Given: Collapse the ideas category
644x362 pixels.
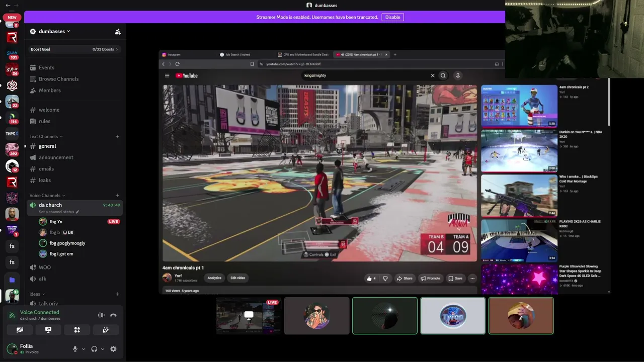Looking at the screenshot, I should [x=37, y=294].
